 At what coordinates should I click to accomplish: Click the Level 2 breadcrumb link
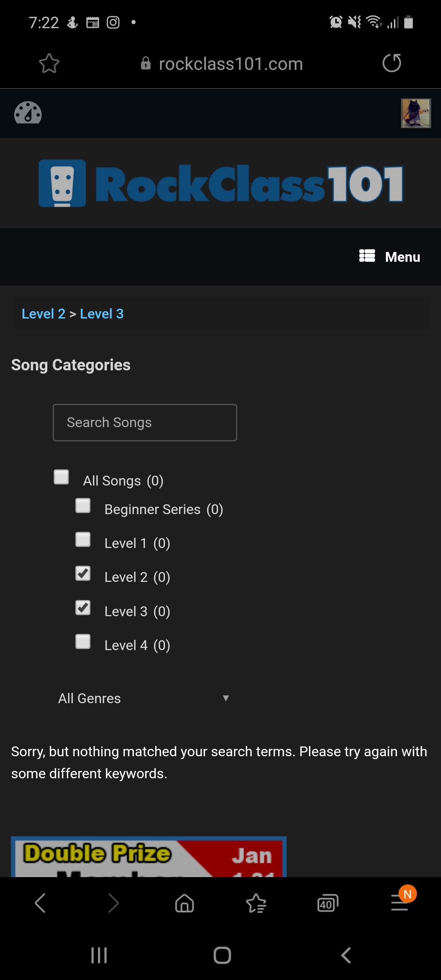tap(43, 314)
